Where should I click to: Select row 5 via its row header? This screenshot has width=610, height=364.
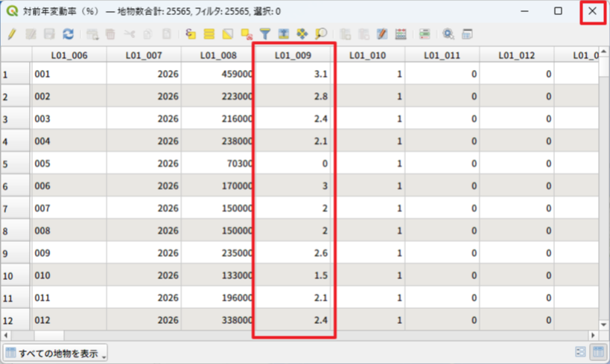pos(15,164)
